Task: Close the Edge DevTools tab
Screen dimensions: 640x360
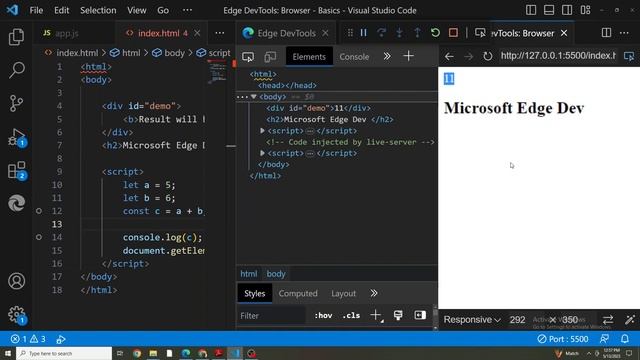Action: (x=325, y=33)
